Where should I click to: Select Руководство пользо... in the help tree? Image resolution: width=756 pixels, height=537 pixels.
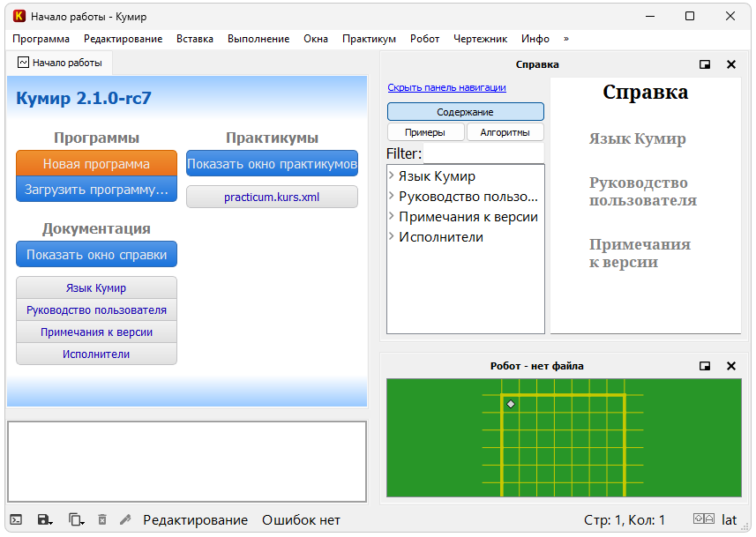(468, 197)
